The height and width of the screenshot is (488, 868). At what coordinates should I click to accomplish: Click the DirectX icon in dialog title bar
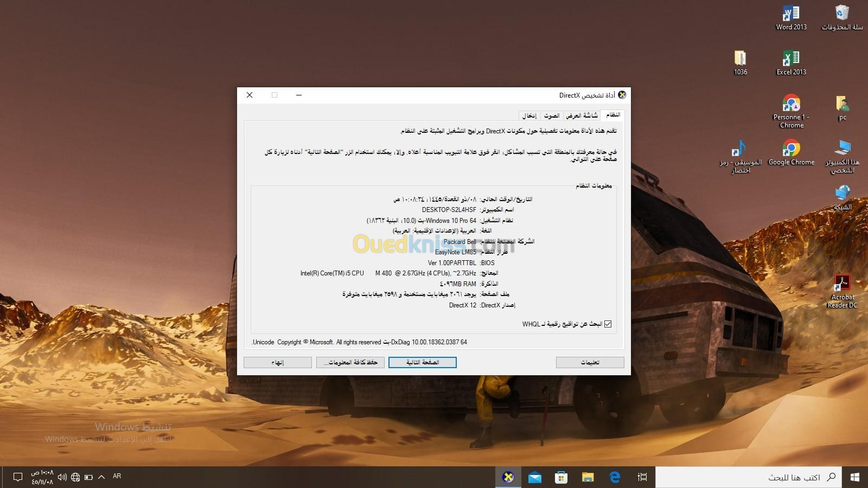pos(622,95)
